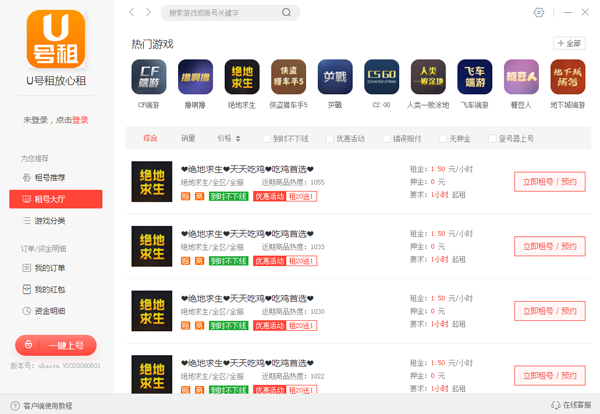Enable the 优惠活动 filter checkbox
Viewport: 600px width, 414px height.
click(x=329, y=139)
